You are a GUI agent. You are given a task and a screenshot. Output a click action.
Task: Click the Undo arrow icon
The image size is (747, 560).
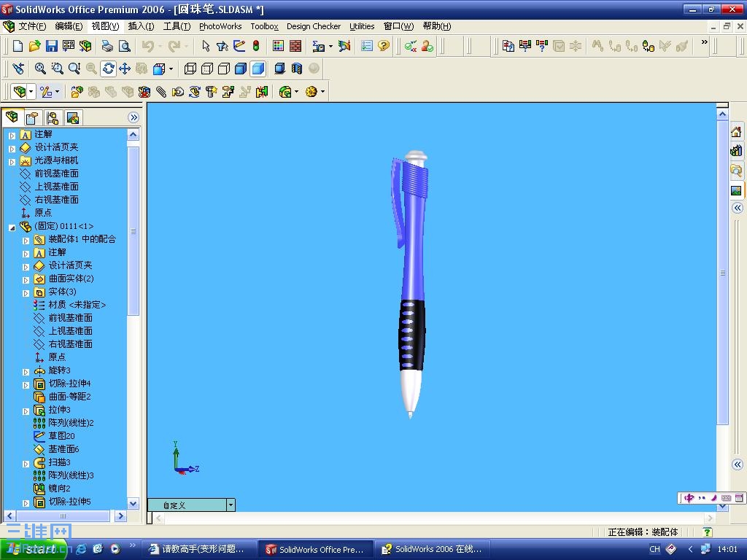(x=147, y=46)
